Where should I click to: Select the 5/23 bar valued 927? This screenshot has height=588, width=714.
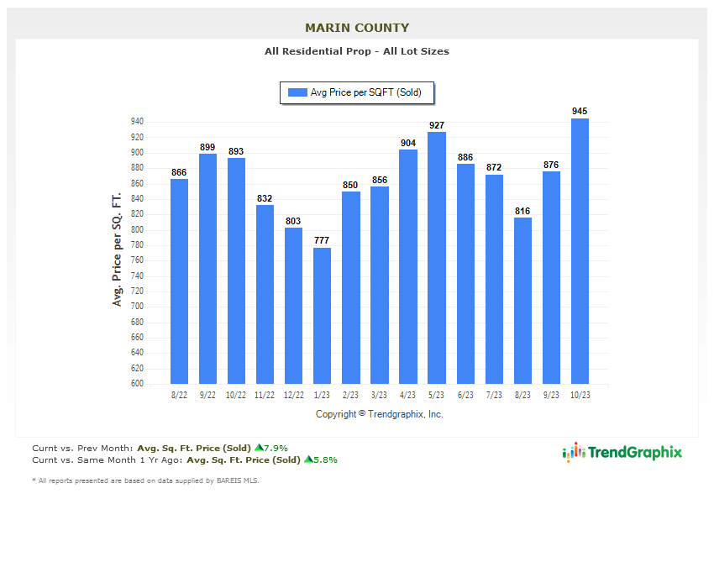[437, 258]
